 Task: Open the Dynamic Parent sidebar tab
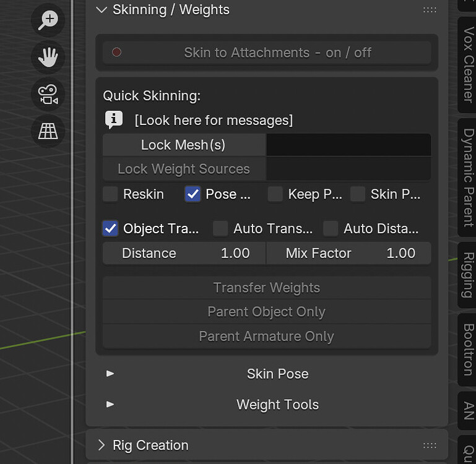pyautogui.click(x=468, y=178)
